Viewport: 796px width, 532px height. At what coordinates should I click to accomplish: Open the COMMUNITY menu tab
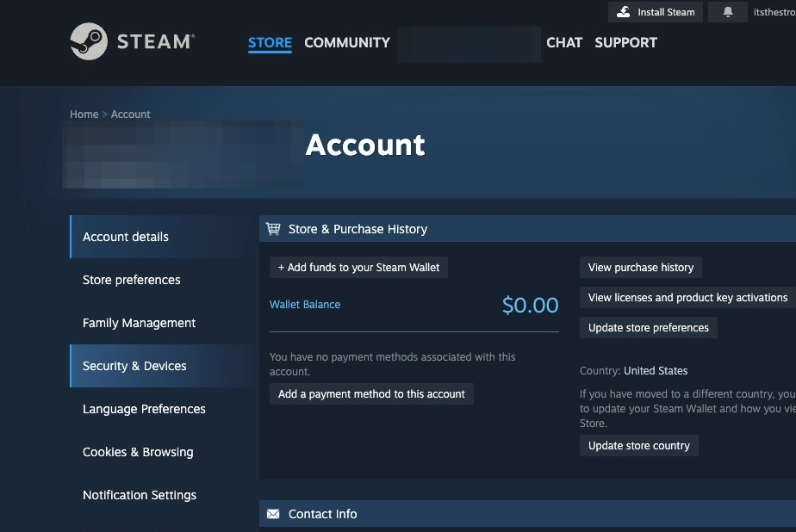(x=346, y=42)
